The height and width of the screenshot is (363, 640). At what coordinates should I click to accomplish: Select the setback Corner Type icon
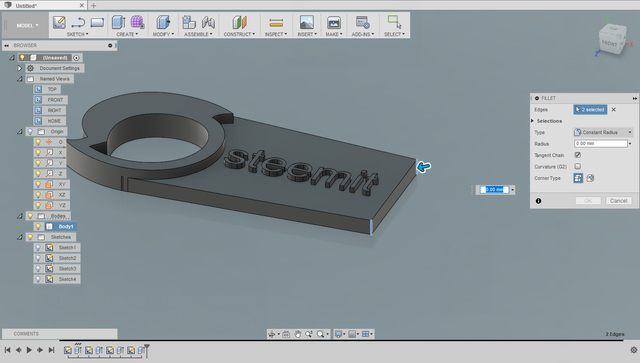(590, 178)
